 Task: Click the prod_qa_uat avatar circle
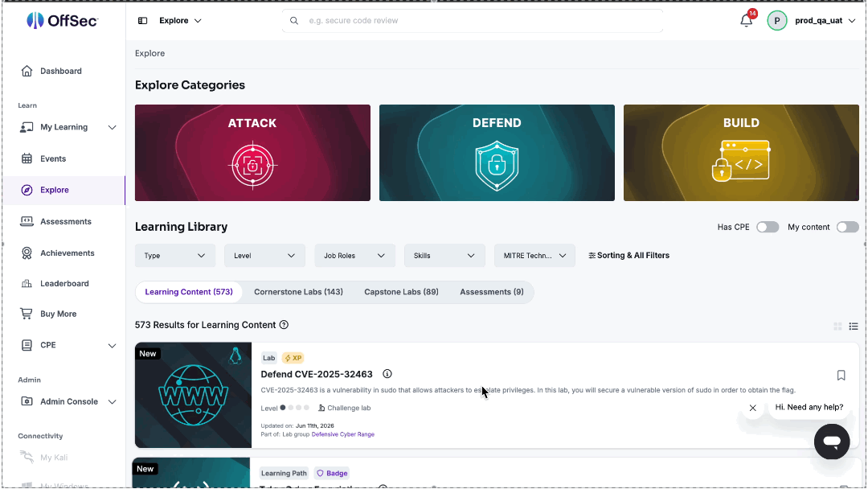776,20
